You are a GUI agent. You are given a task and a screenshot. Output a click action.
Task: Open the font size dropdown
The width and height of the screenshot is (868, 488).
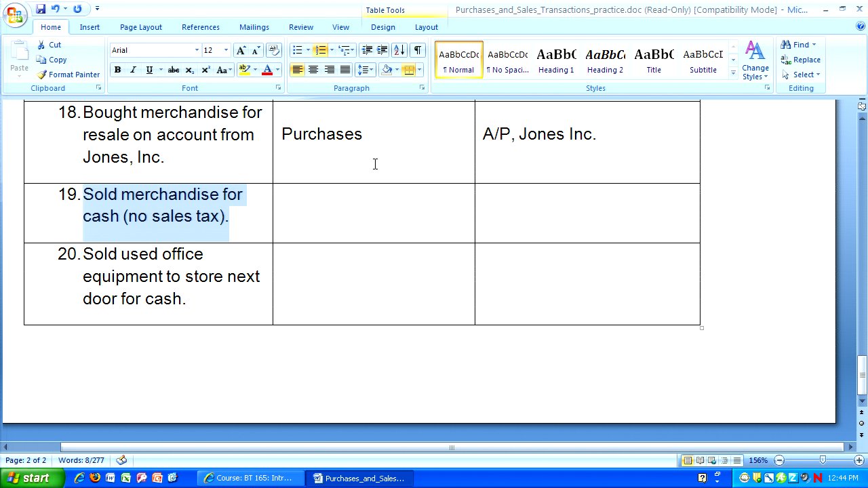point(226,50)
